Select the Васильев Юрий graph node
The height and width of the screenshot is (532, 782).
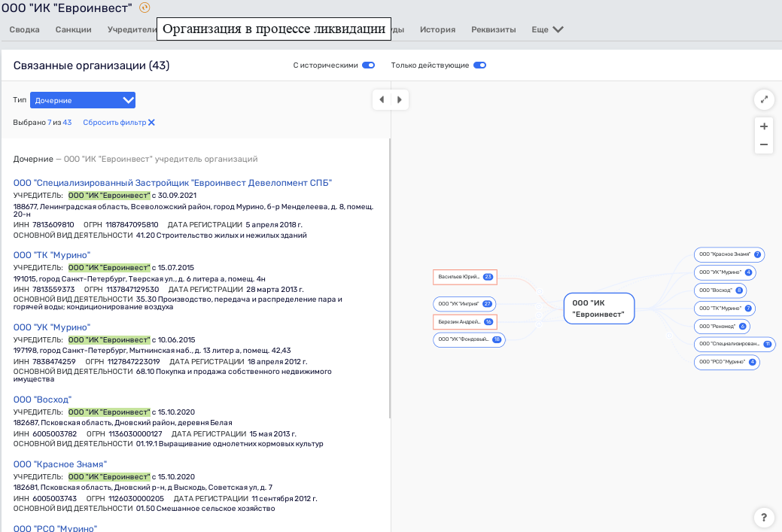pos(465,277)
